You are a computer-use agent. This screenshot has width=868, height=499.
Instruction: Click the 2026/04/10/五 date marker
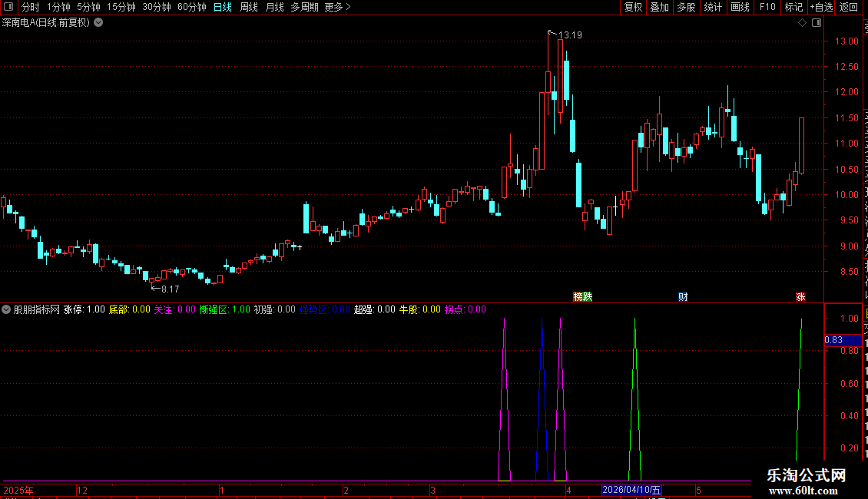[631, 490]
